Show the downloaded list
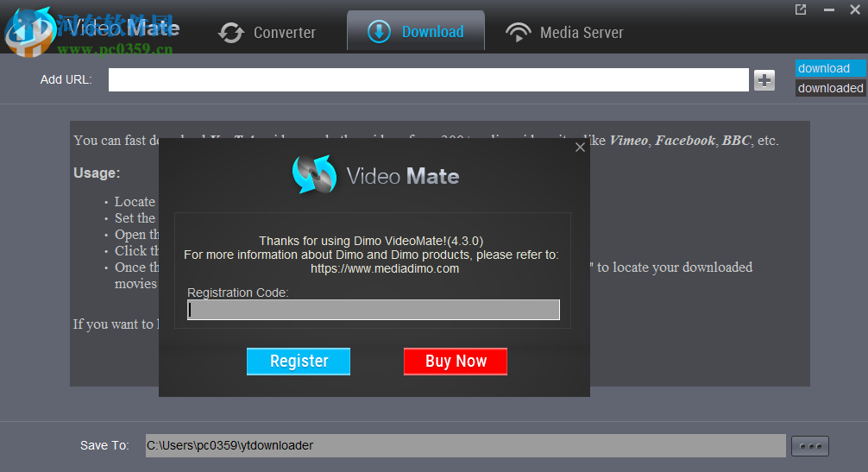Image resolution: width=868 pixels, height=472 pixels. click(x=830, y=88)
